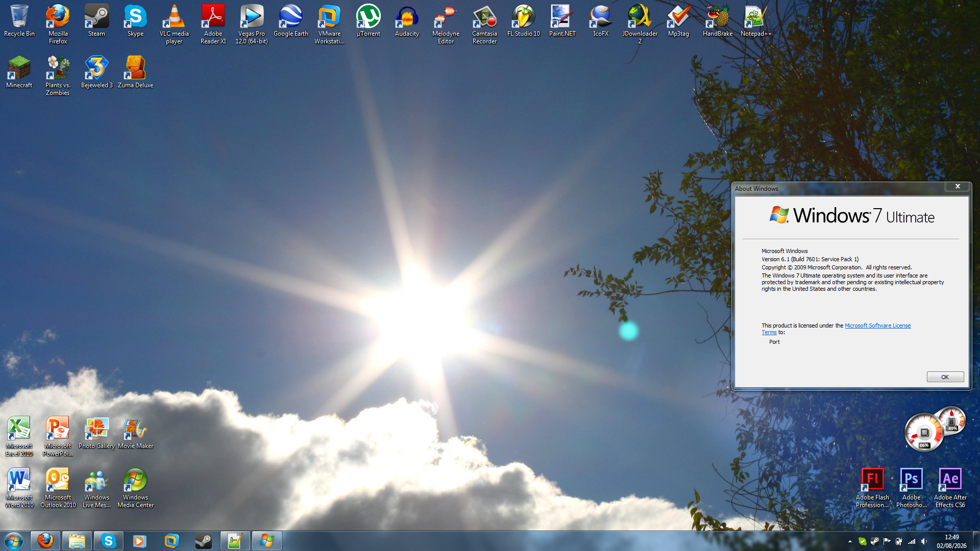Screen dimensions: 980x551
Task: Click the FL Studio 10 desktop icon
Action: [x=523, y=21]
